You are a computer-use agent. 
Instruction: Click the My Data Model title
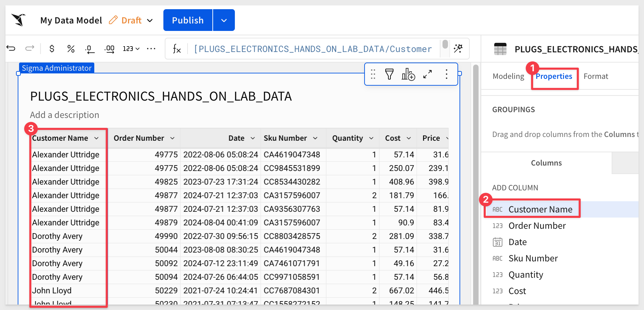pyautogui.click(x=71, y=20)
